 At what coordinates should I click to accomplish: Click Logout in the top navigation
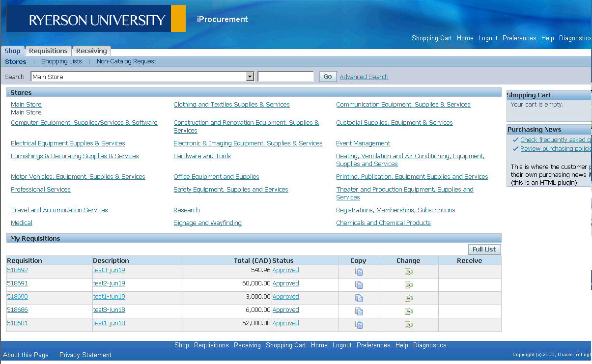(x=487, y=38)
